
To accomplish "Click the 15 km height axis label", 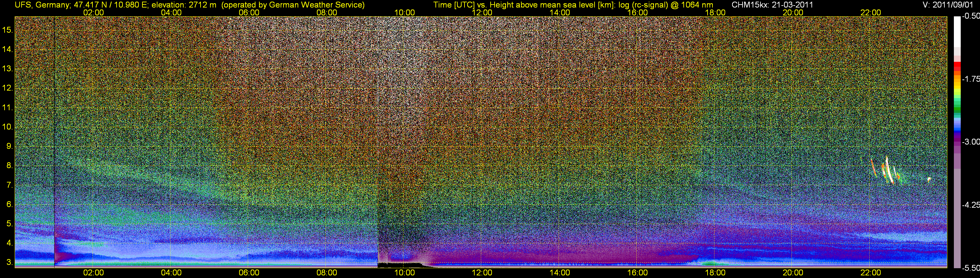I will tap(7, 30).
